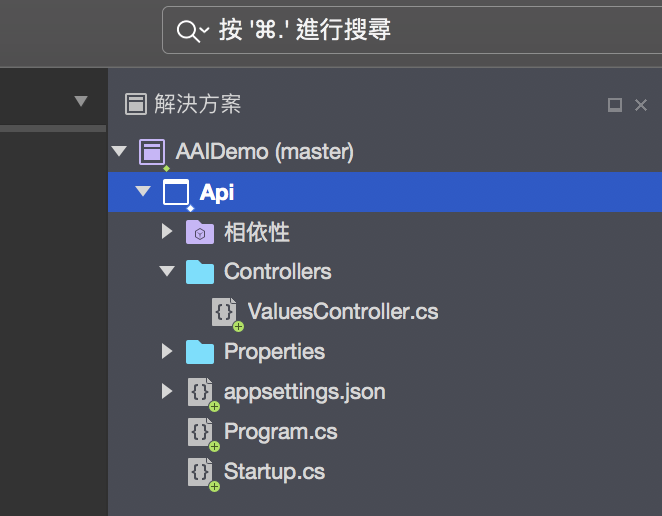Image resolution: width=662 pixels, height=516 pixels.
Task: Click the Program.cs file icon
Action: (200, 432)
